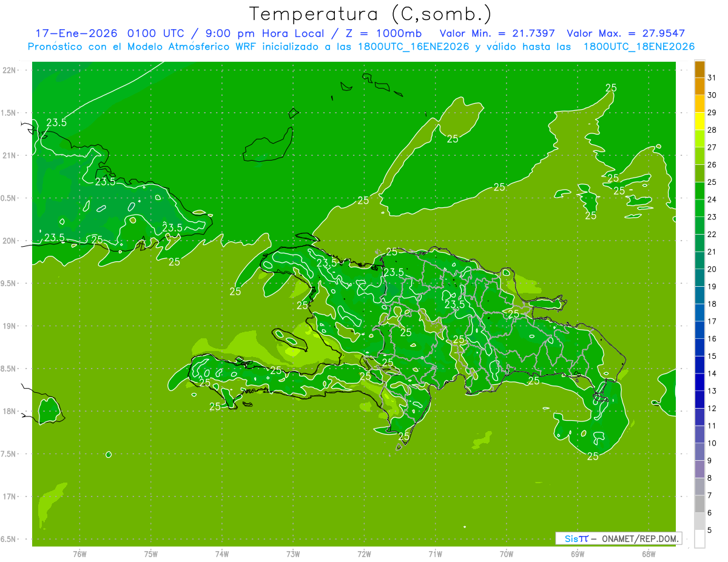The image size is (728, 562).
Task: Click the "24" label on the color scale
Action: (712, 199)
